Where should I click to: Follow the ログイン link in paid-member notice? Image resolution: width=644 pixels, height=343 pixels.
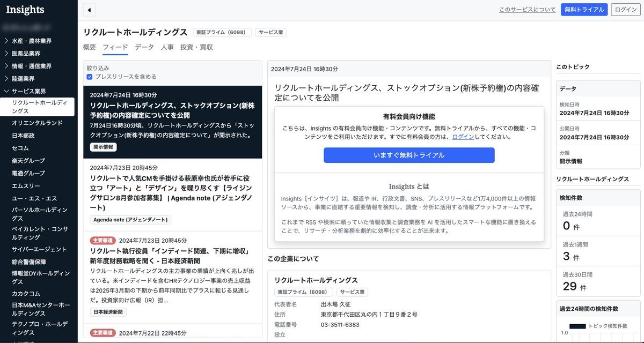tap(463, 137)
